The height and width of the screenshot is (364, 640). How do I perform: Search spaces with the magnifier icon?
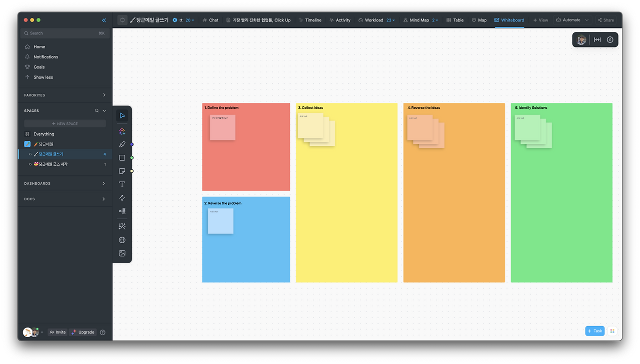[x=97, y=111]
